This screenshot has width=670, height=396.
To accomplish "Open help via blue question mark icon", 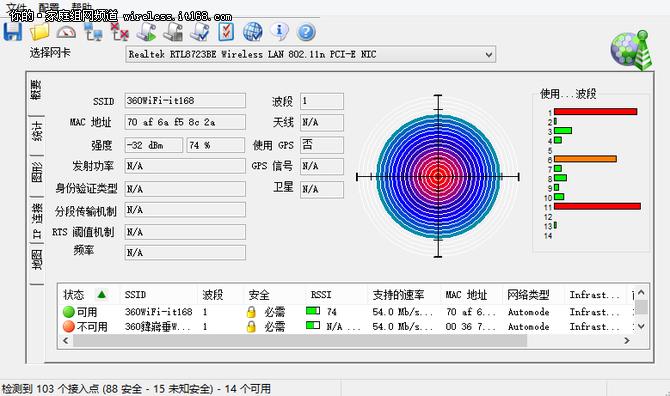I will pyautogui.click(x=306, y=32).
